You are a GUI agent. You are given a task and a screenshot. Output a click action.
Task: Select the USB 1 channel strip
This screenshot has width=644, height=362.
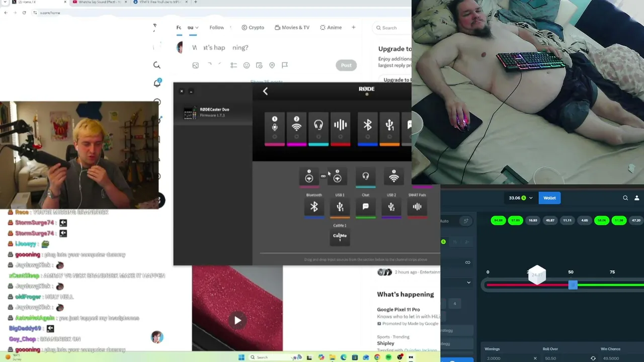(x=389, y=130)
